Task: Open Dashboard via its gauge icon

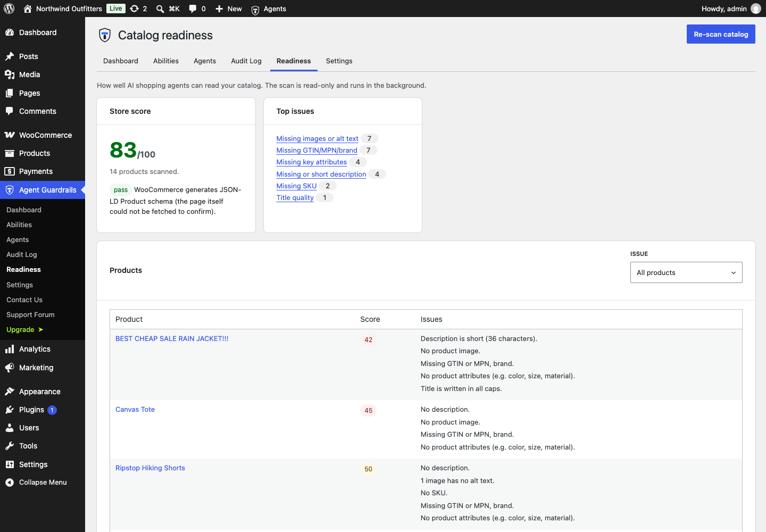Action: coord(10,32)
